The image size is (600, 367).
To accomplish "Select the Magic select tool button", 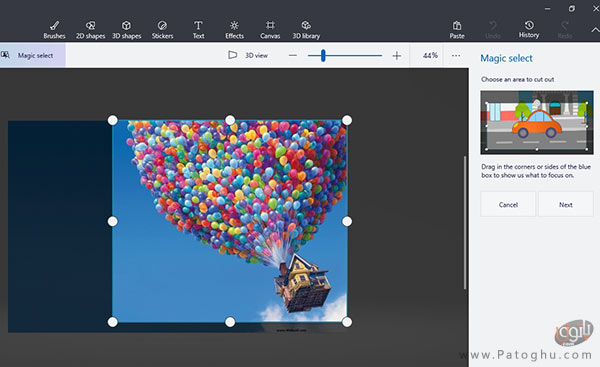I will click(x=33, y=55).
